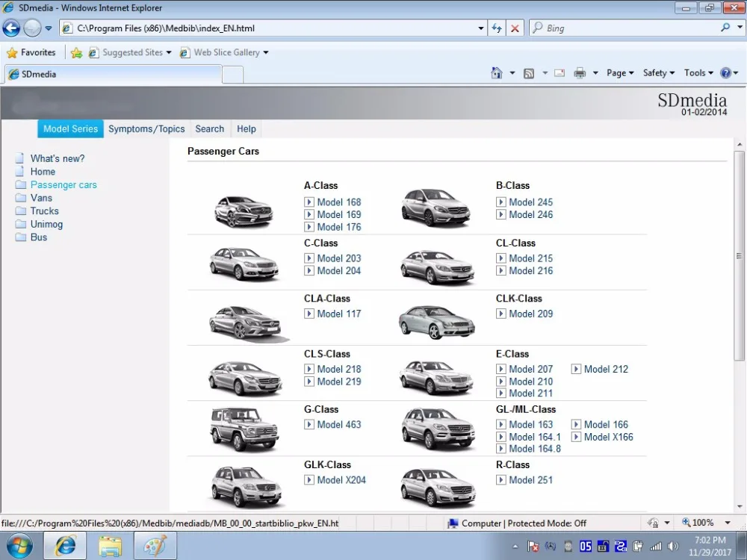Open Model 168 under A-Class
The height and width of the screenshot is (560, 747).
(338, 202)
